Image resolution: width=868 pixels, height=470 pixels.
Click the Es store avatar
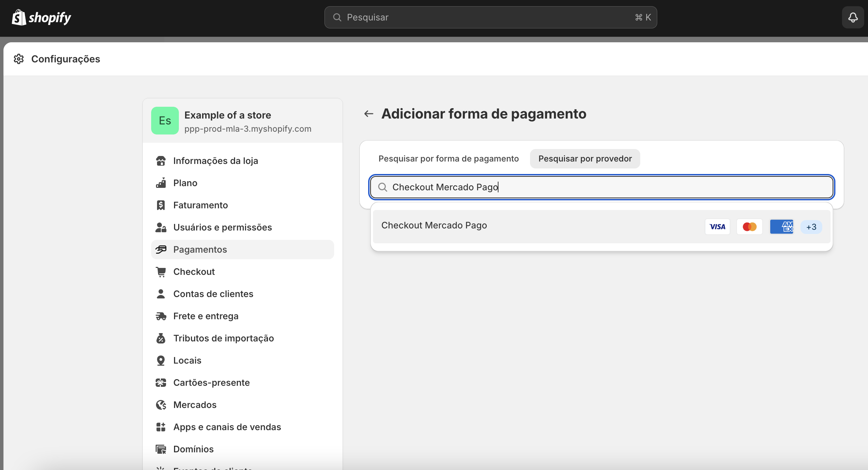point(165,121)
